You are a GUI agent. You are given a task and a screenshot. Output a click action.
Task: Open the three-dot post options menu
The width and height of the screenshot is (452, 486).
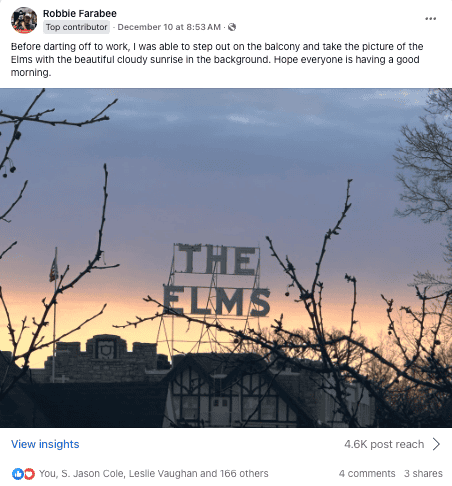tap(430, 19)
